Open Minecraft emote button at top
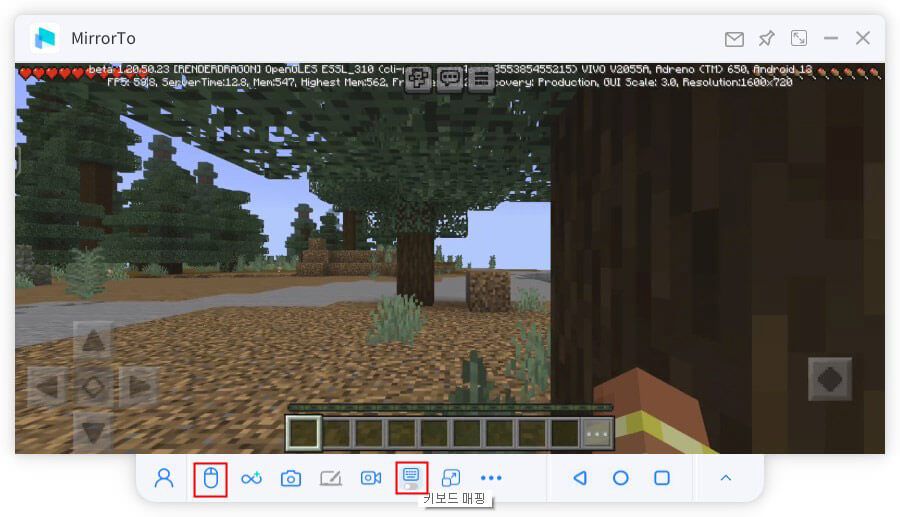The image size is (900, 517). click(x=418, y=79)
